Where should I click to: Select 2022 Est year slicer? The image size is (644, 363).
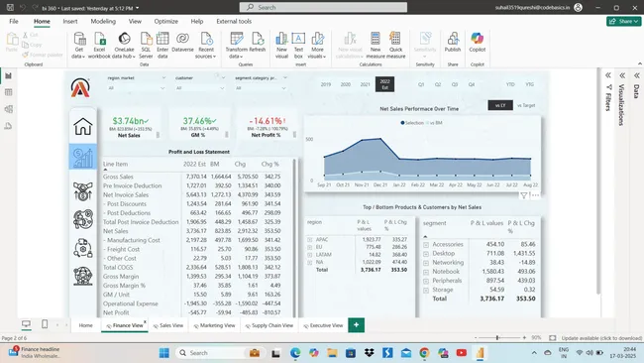[384, 84]
